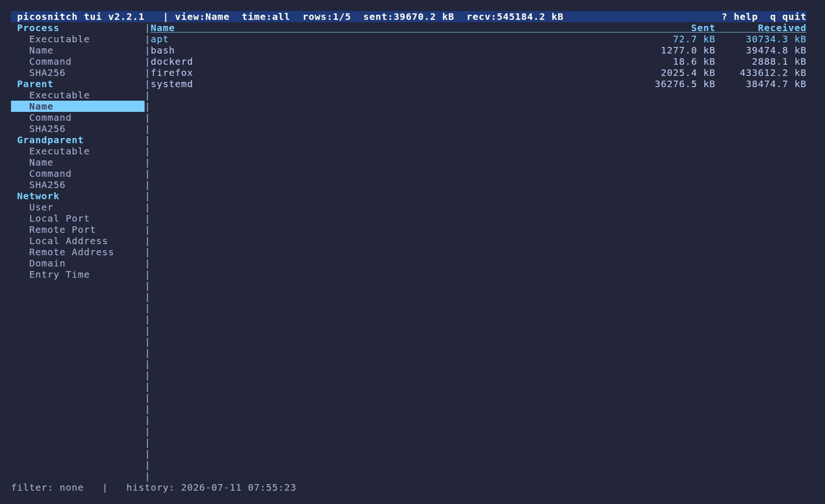Image resolution: width=825 pixels, height=504 pixels.
Task: Open the Remote Address view
Action: click(71, 252)
